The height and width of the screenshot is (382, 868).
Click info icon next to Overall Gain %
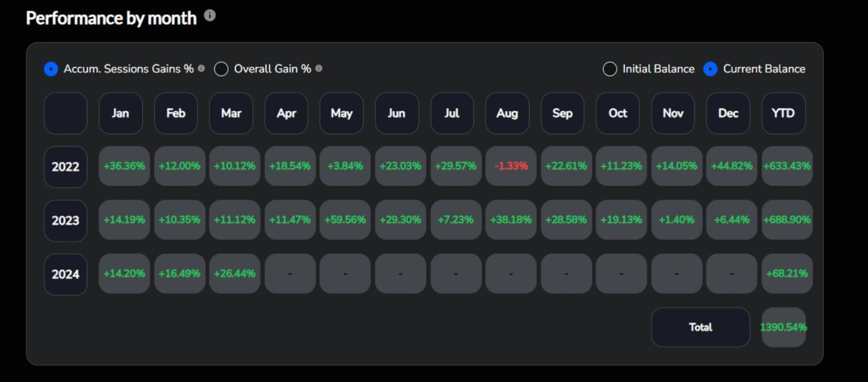(319, 69)
